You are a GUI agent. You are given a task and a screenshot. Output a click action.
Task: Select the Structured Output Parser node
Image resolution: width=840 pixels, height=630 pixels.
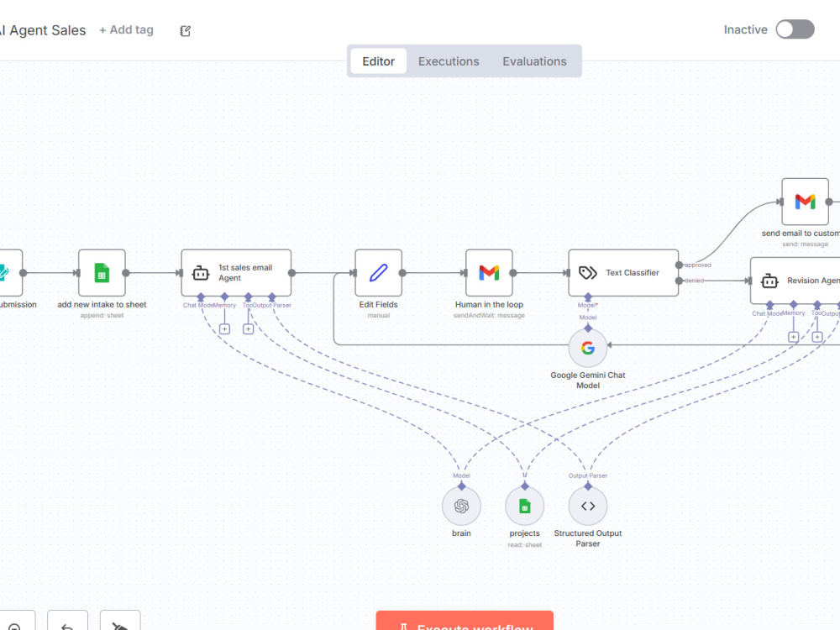click(x=588, y=507)
